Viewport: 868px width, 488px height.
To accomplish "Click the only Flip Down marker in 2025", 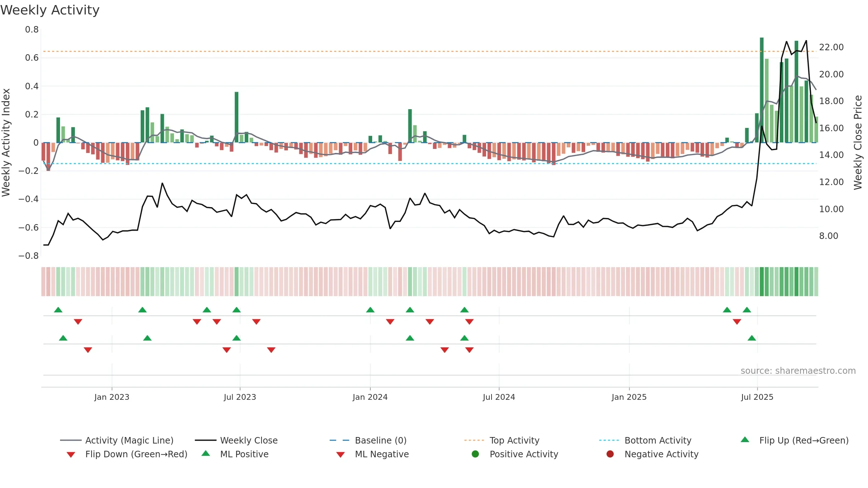I will point(737,322).
